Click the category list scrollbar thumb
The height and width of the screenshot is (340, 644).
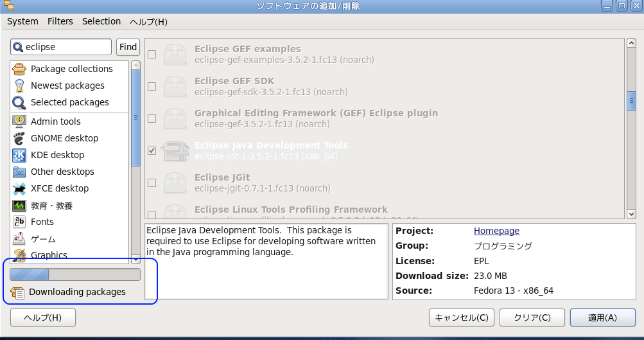(135, 118)
